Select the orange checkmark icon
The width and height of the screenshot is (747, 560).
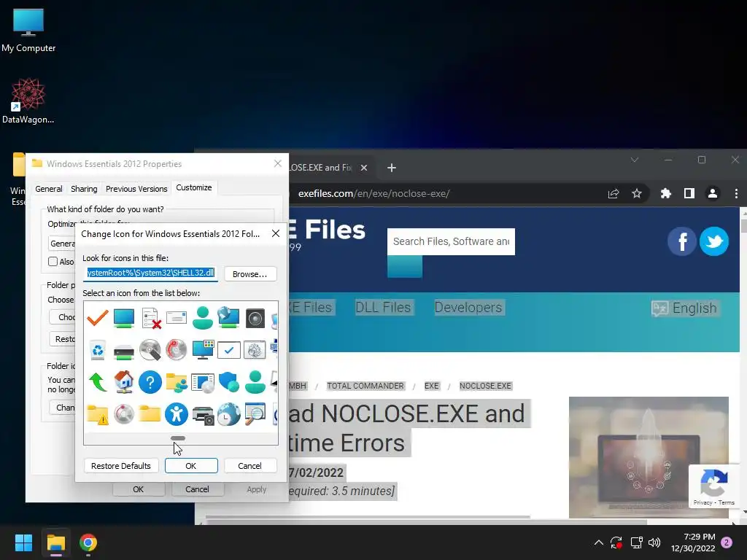tap(98, 318)
